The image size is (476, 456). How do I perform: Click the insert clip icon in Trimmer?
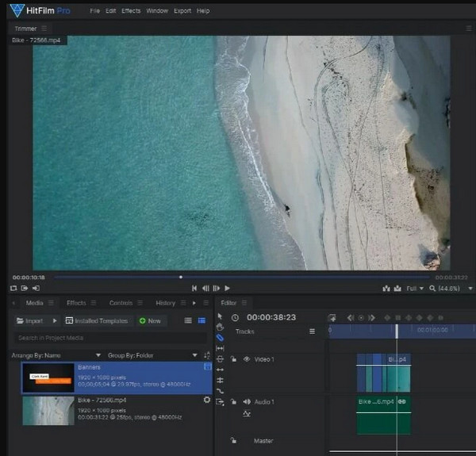(x=25, y=288)
